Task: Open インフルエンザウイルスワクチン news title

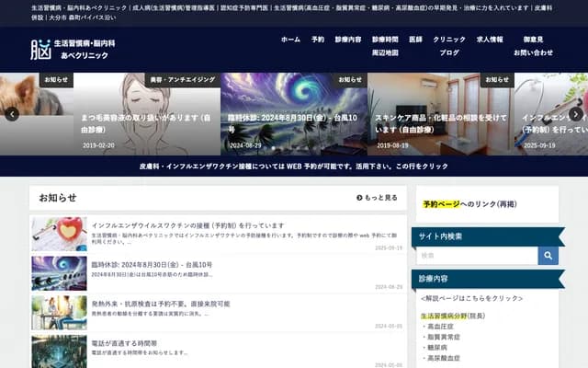Action: click(x=187, y=225)
